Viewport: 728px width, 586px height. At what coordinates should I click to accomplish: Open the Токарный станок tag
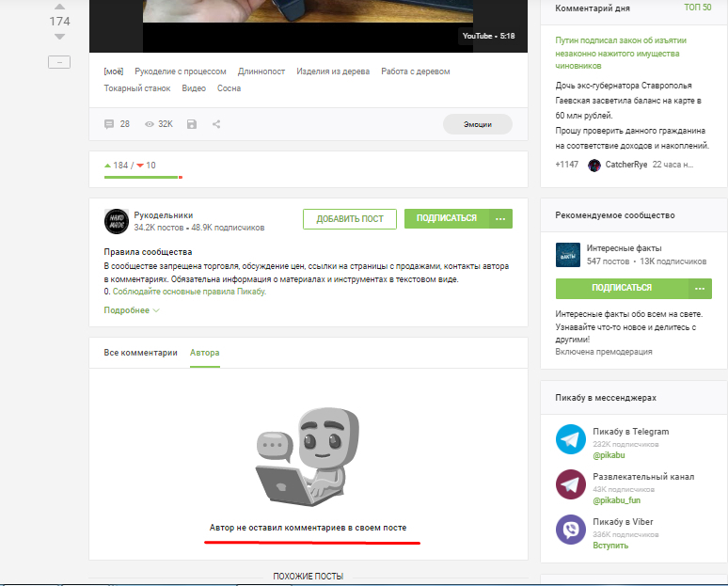point(137,88)
